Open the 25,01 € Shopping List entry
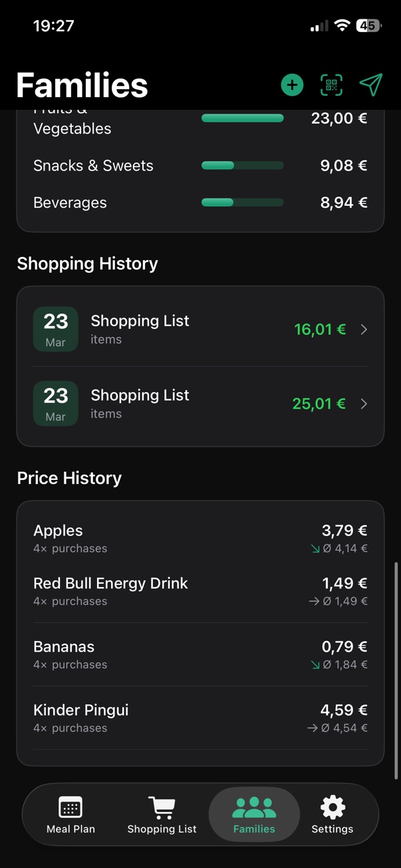This screenshot has height=868, width=401. click(200, 404)
